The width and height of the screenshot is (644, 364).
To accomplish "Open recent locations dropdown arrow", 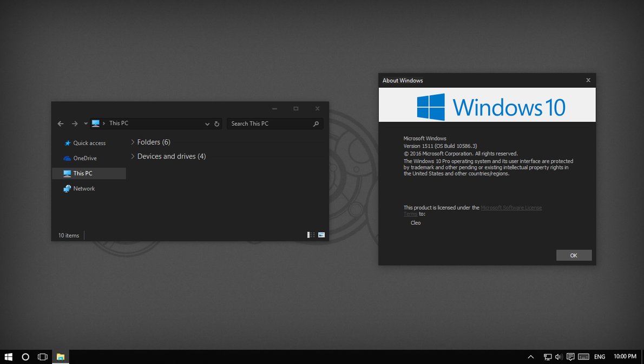I will click(86, 123).
